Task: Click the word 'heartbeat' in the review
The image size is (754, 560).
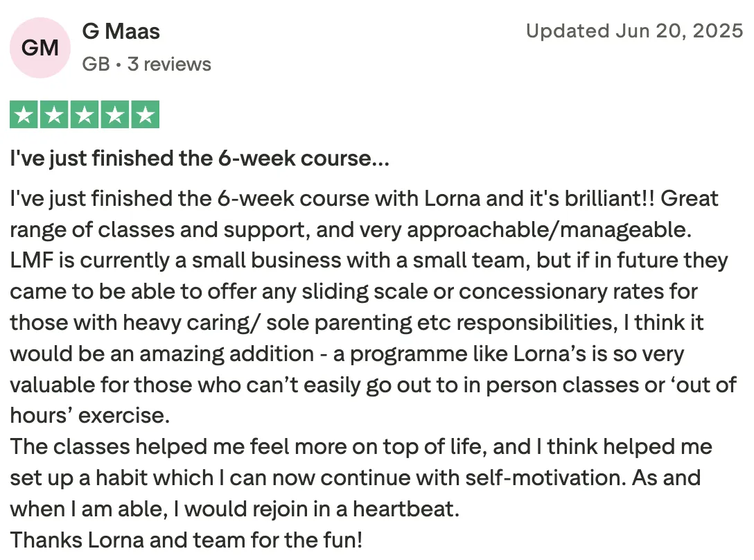Action: [403, 509]
